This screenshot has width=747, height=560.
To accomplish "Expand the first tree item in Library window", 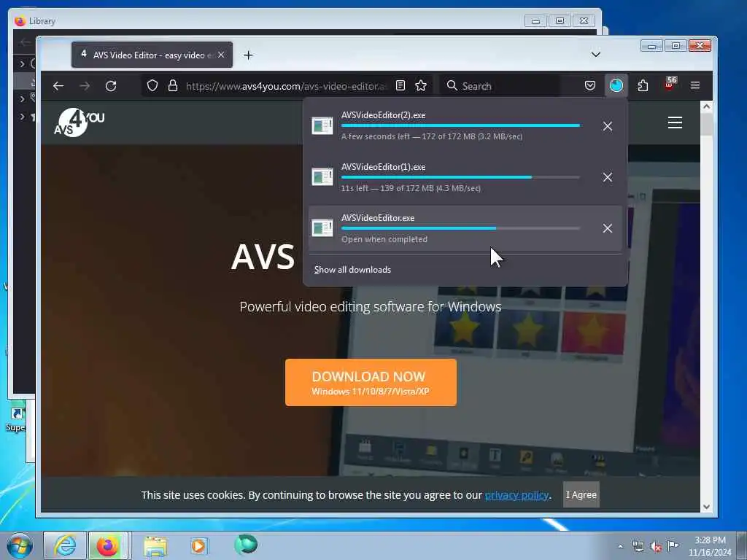I will click(23, 63).
